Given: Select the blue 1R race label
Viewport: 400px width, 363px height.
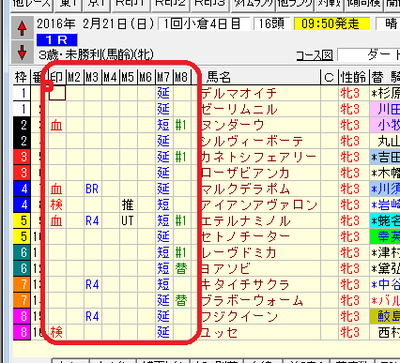Looking at the screenshot, I should pyautogui.click(x=57, y=40).
